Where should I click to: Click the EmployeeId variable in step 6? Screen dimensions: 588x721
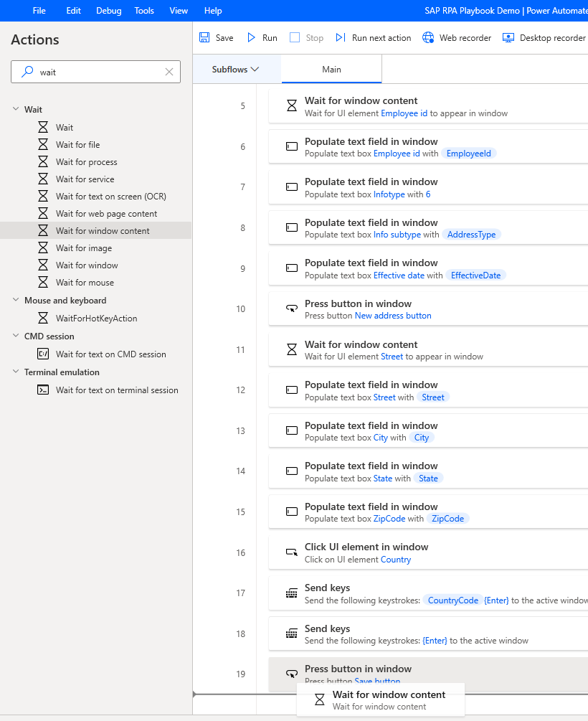(468, 154)
